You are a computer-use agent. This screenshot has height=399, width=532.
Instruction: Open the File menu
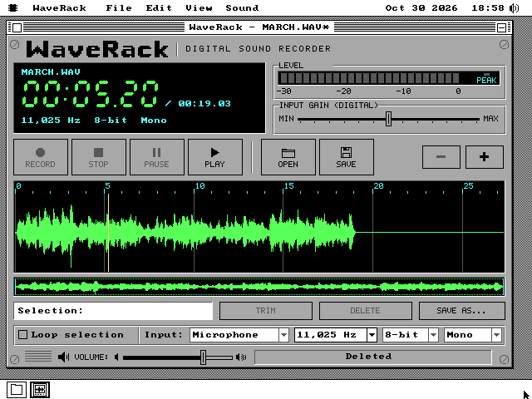click(119, 7)
